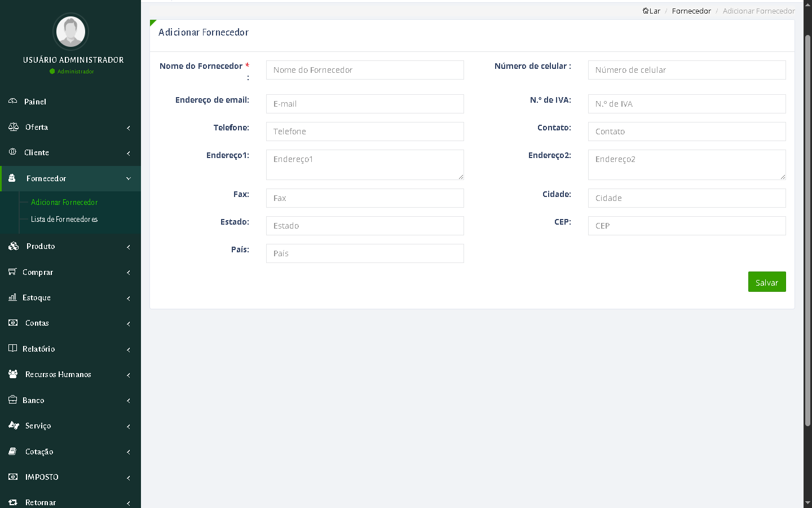Collapse the Fornecedor sidebar menu
Image resolution: width=812 pixels, height=508 pixels.
[x=128, y=178]
